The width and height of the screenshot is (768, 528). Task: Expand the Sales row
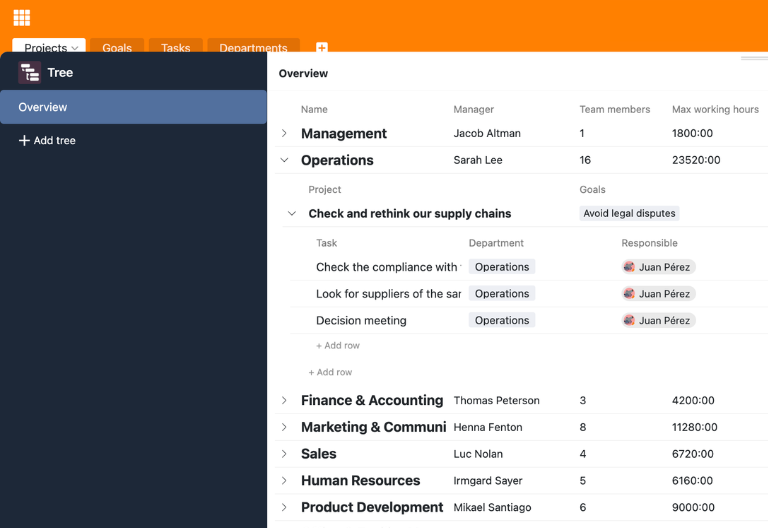[x=284, y=454]
